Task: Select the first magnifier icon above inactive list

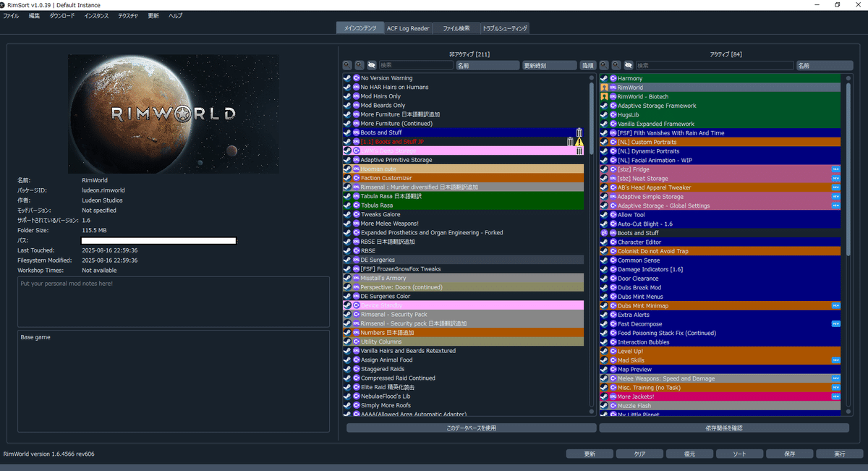Action: 347,64
